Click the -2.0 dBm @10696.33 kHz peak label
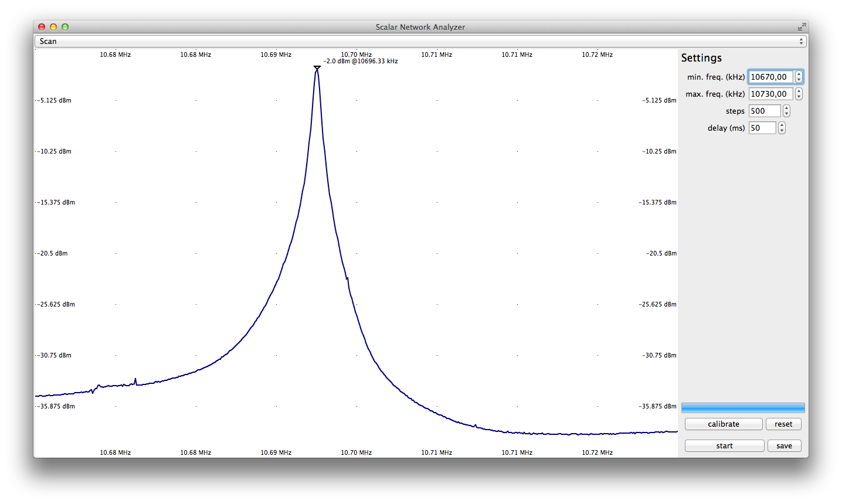Viewport: 842px width, 504px height. (x=361, y=62)
